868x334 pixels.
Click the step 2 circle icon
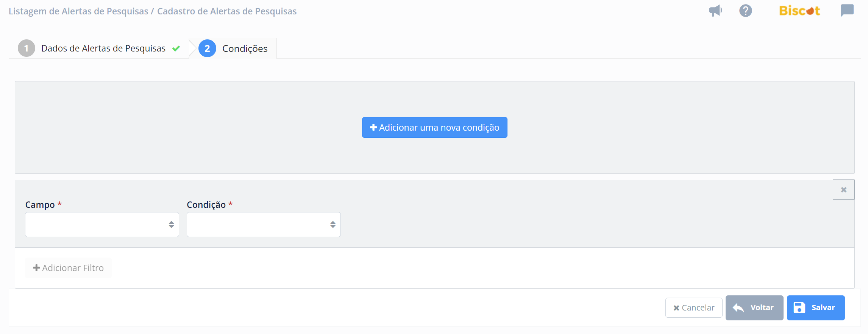(207, 48)
